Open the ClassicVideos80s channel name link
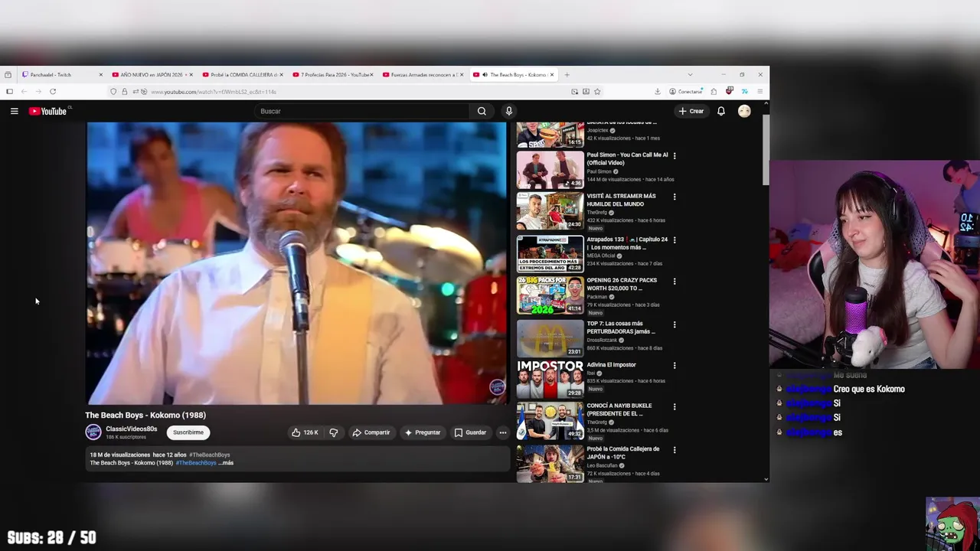This screenshot has width=980, height=551. tap(131, 429)
